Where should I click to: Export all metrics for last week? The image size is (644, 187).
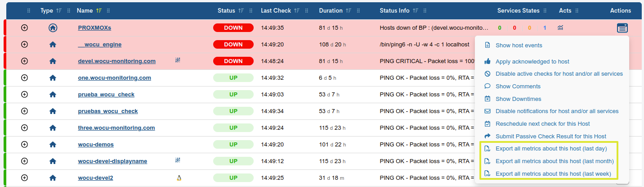[x=553, y=173]
